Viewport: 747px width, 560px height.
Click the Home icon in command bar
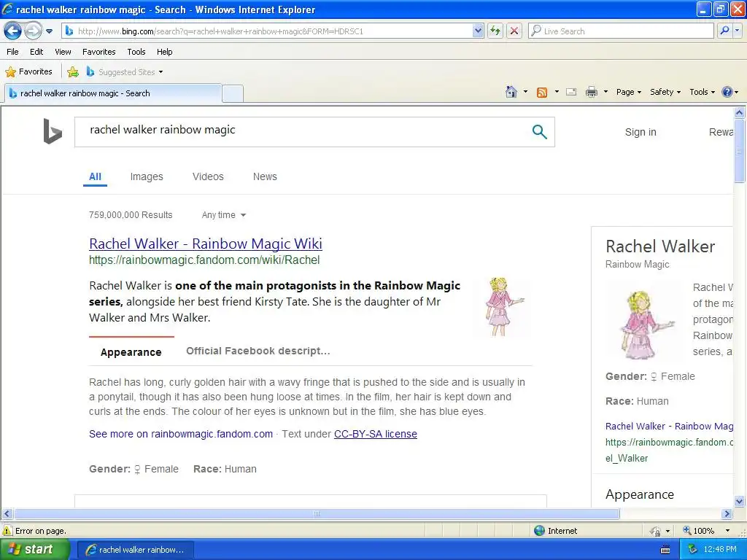click(x=511, y=92)
